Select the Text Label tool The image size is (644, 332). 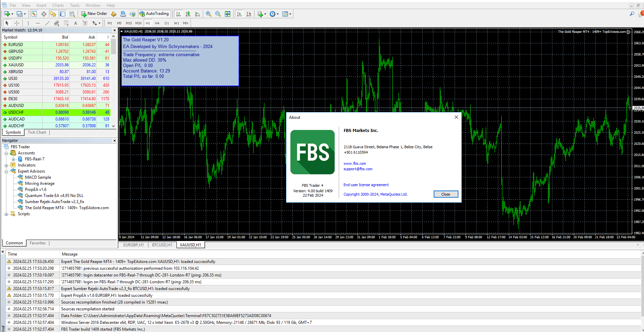(x=85, y=23)
